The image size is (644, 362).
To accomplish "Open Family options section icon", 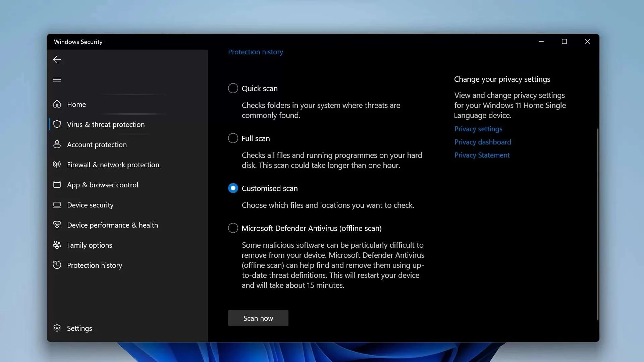I will tap(57, 244).
